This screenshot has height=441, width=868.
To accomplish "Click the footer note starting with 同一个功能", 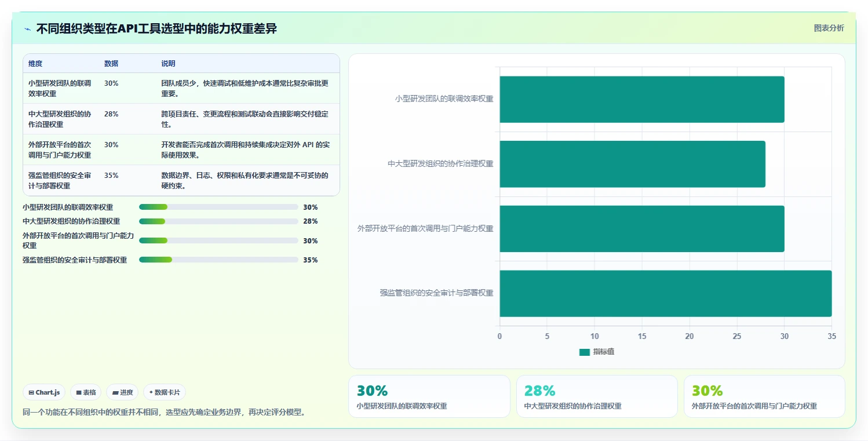I will 164,413.
